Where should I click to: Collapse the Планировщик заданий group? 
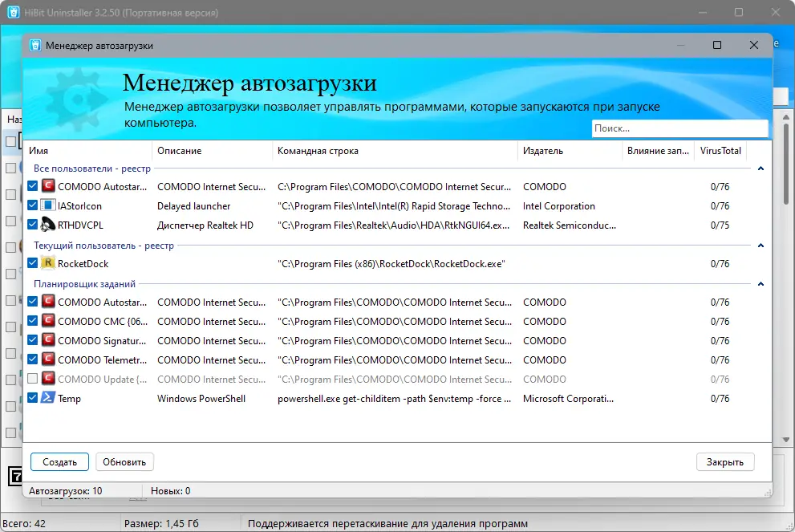761,284
